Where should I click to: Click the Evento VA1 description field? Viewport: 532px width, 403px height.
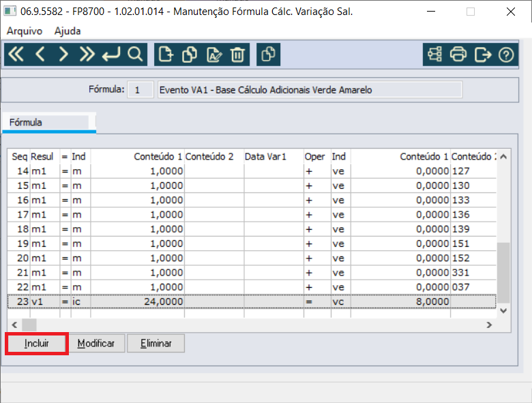pyautogui.click(x=310, y=90)
